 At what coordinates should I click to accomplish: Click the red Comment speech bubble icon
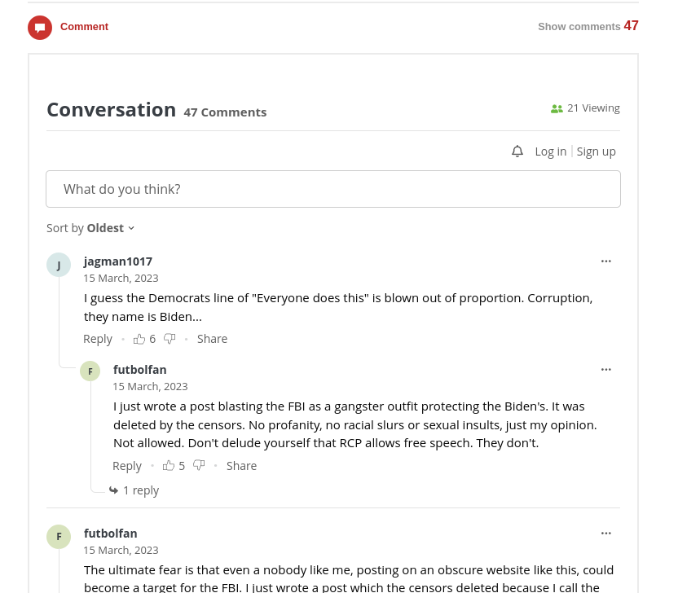[x=40, y=27]
